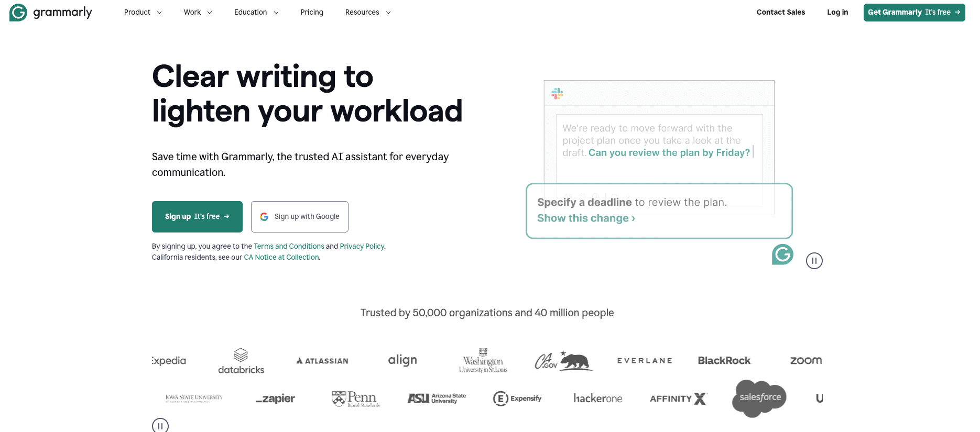Click the Everlane logo
Screen dimensions: 980x432
(x=645, y=361)
